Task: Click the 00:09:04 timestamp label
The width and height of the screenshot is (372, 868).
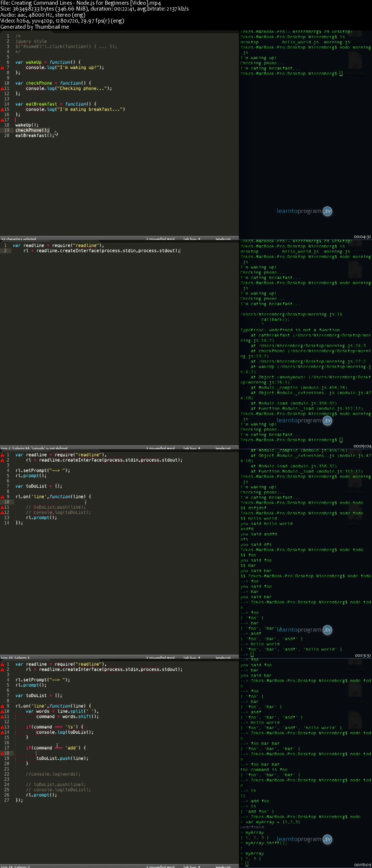Action: click(x=362, y=446)
